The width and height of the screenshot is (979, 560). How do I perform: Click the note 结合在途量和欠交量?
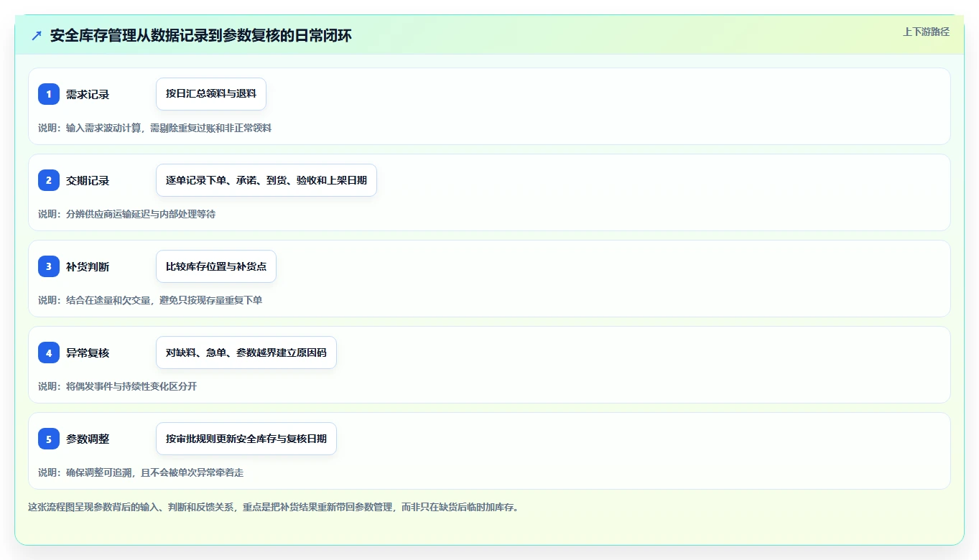[150, 300]
